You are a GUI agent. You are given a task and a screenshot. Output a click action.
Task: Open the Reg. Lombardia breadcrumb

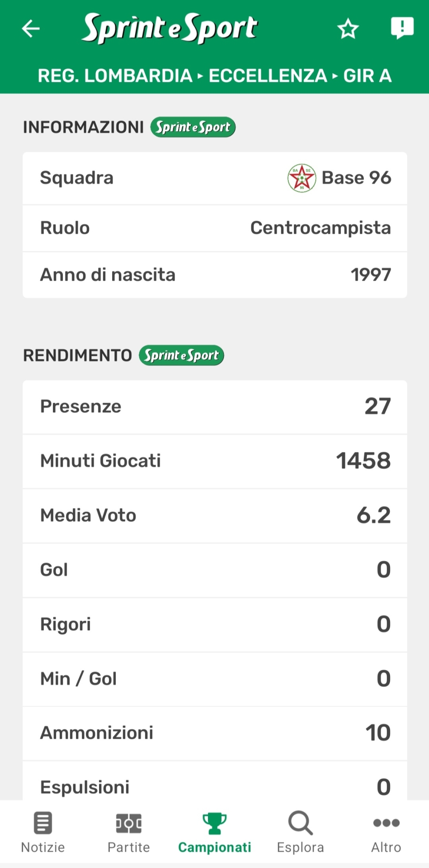(x=115, y=75)
